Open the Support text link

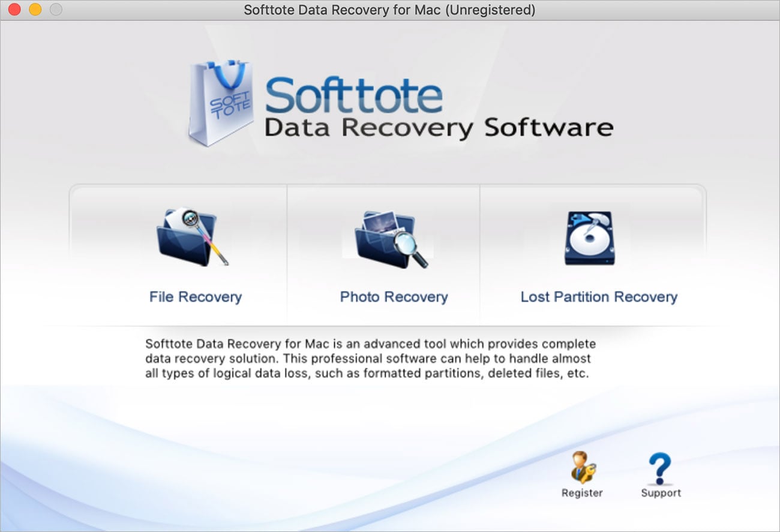pos(661,493)
